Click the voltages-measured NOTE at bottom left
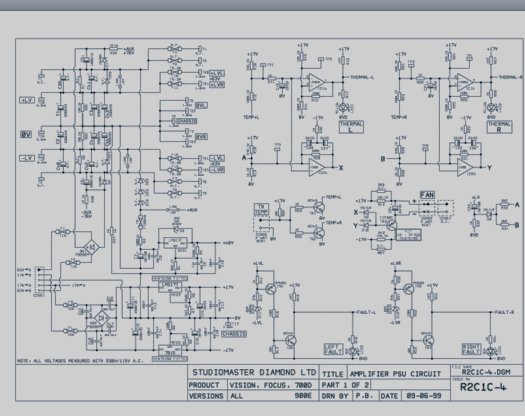The image size is (525, 416). (x=80, y=361)
